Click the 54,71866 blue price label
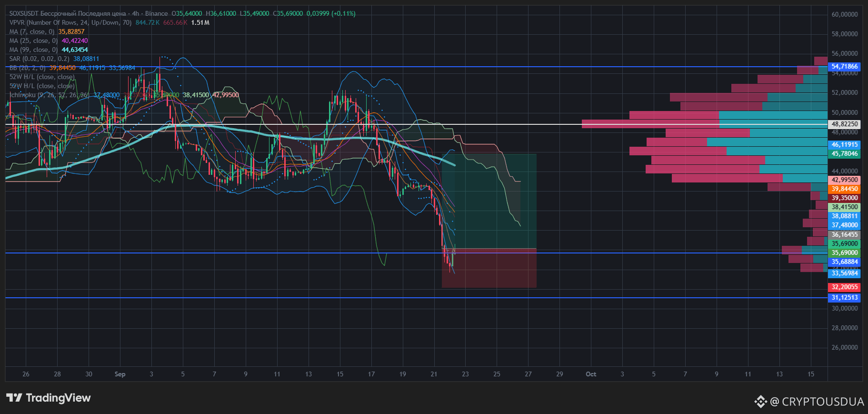 [x=844, y=67]
